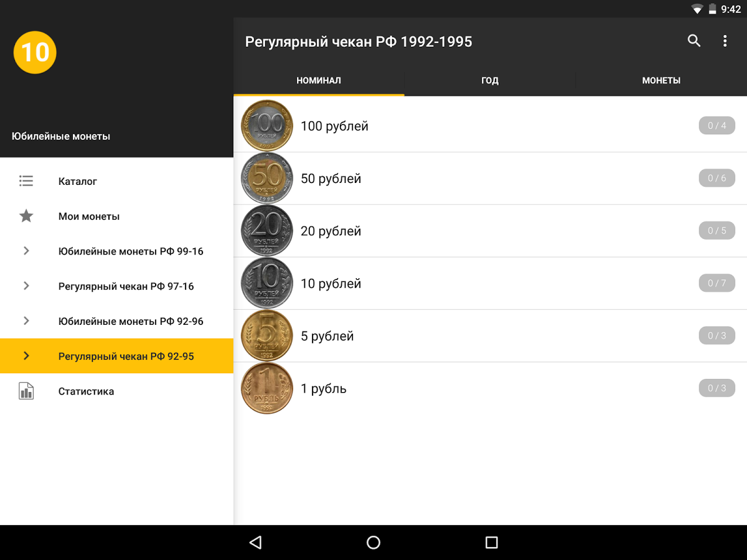
Task: Tap the 9:42 clock in status bar
Action: (731, 9)
